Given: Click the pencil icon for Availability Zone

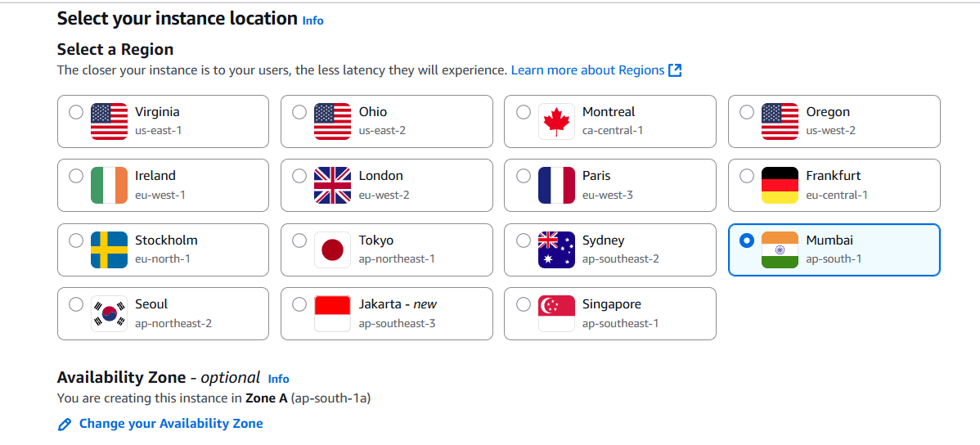Looking at the screenshot, I should 65,424.
